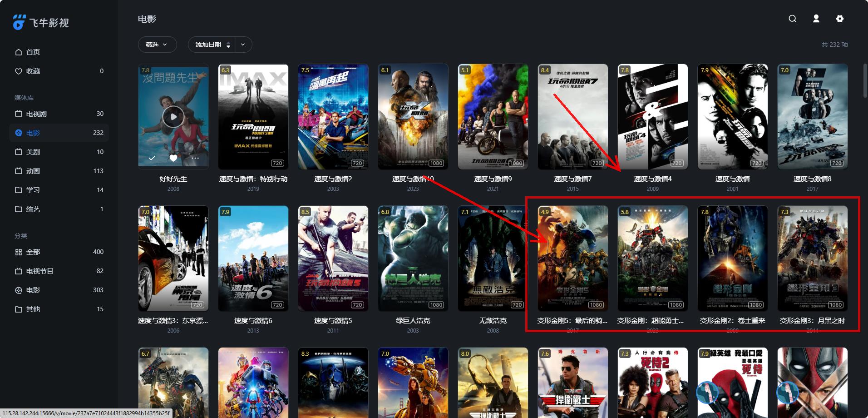Open the 速度与激情7 poster

pos(573,117)
